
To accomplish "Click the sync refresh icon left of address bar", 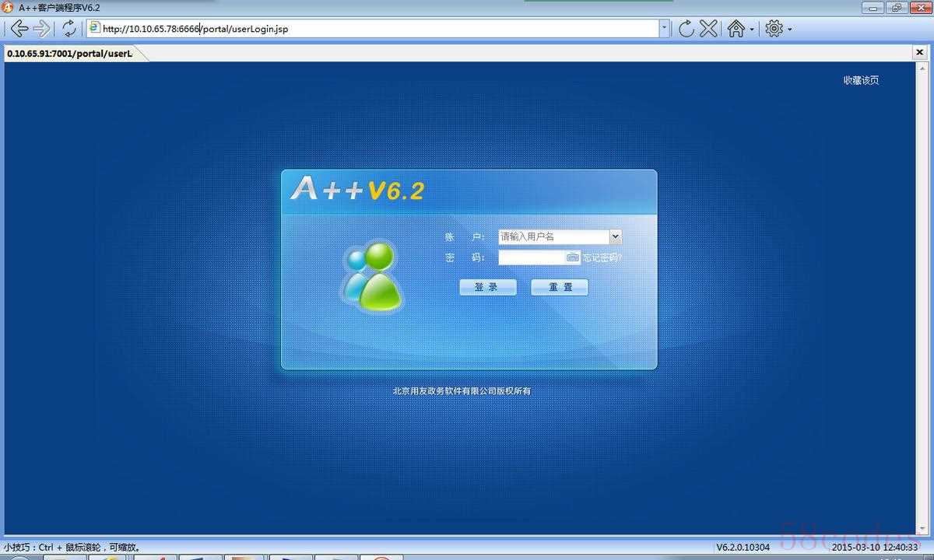I will click(69, 29).
